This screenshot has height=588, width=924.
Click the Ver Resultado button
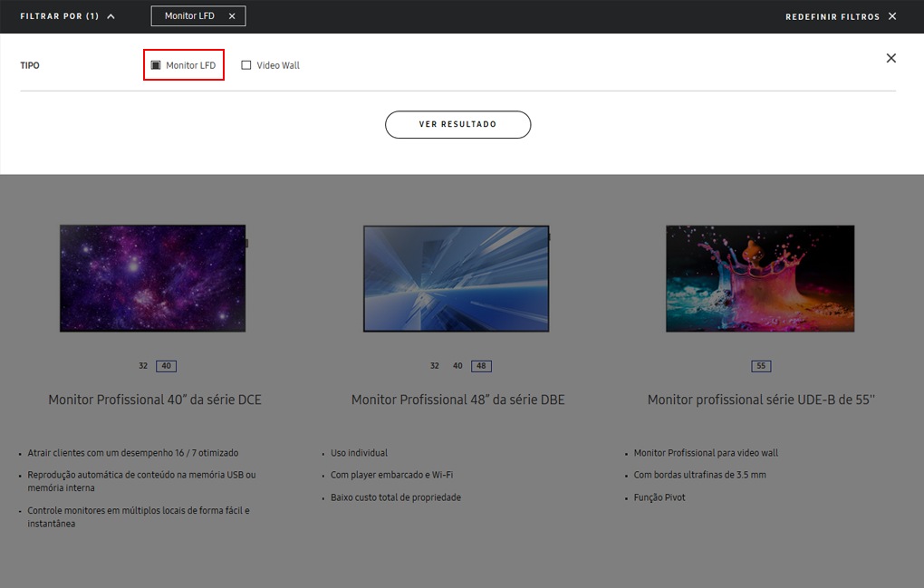click(457, 124)
